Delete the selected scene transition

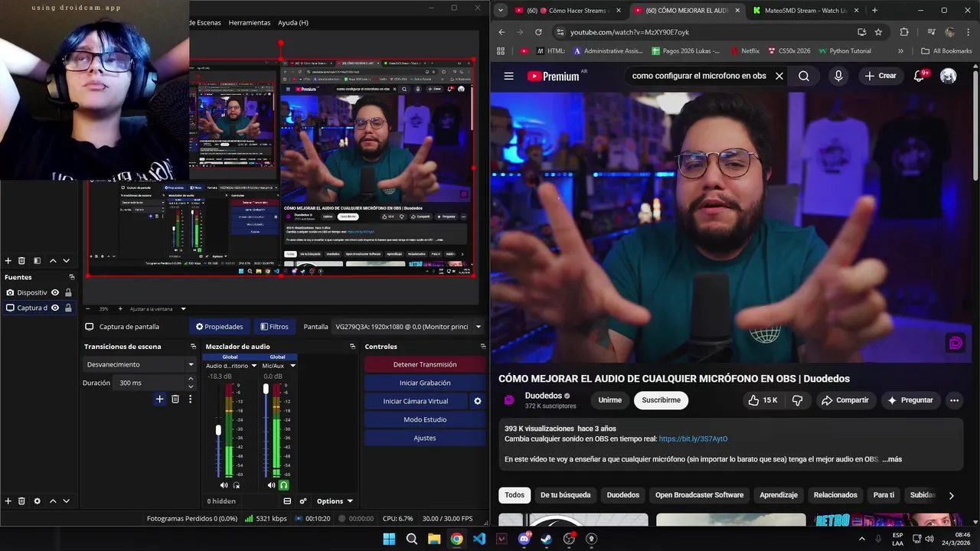tap(175, 399)
